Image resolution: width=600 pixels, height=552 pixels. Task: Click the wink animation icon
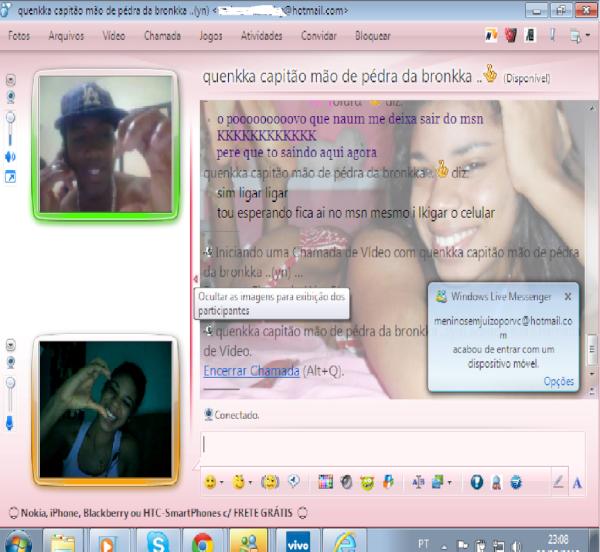(239, 482)
